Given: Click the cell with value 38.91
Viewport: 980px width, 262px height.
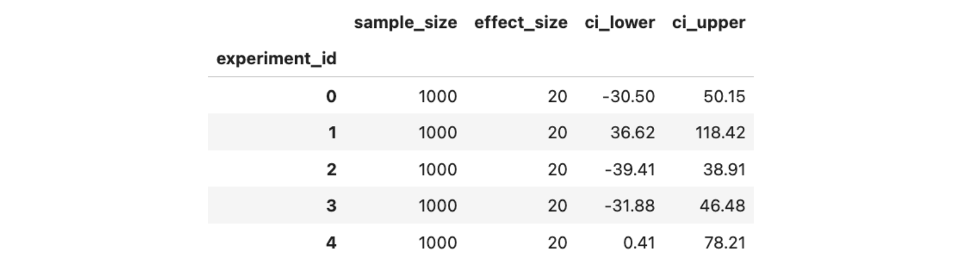Looking at the screenshot, I should [724, 169].
